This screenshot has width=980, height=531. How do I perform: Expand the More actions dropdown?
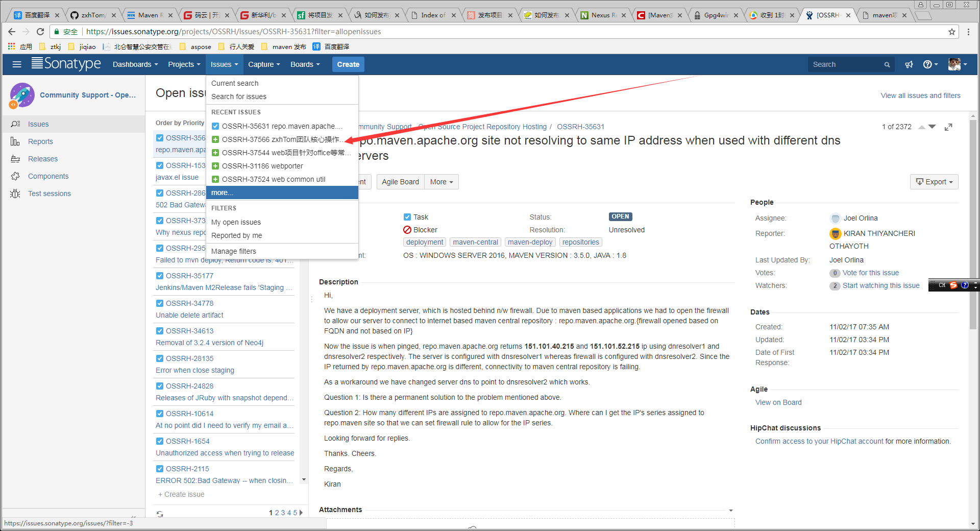(x=442, y=182)
